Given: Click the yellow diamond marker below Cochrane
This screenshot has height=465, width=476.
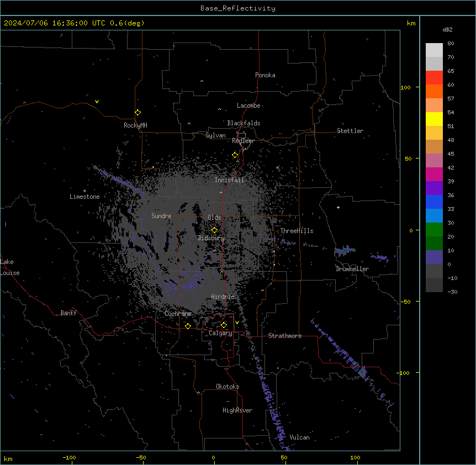Looking at the screenshot, I should point(188,326).
